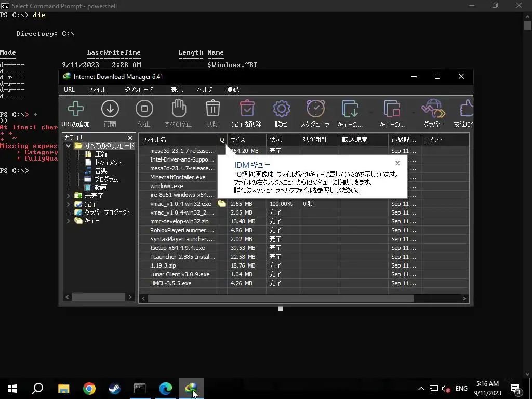
Task: Click the PowerShell window vertical scrollbar thumb
Action: [x=527, y=25]
